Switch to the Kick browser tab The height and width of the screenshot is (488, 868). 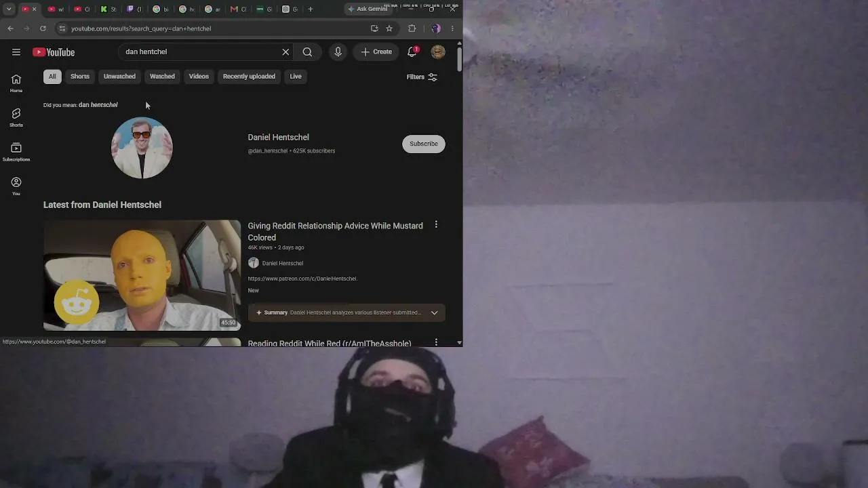(107, 9)
